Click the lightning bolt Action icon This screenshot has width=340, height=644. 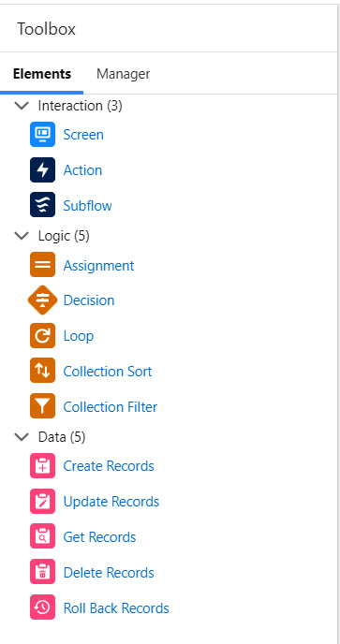[42, 170]
